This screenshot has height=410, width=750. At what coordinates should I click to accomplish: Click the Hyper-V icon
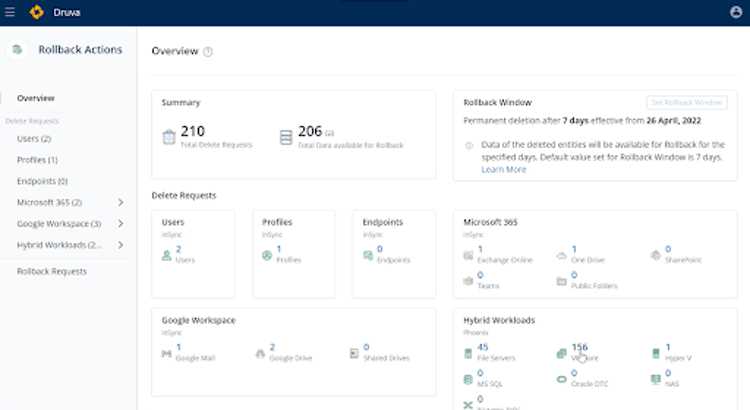coord(656,354)
